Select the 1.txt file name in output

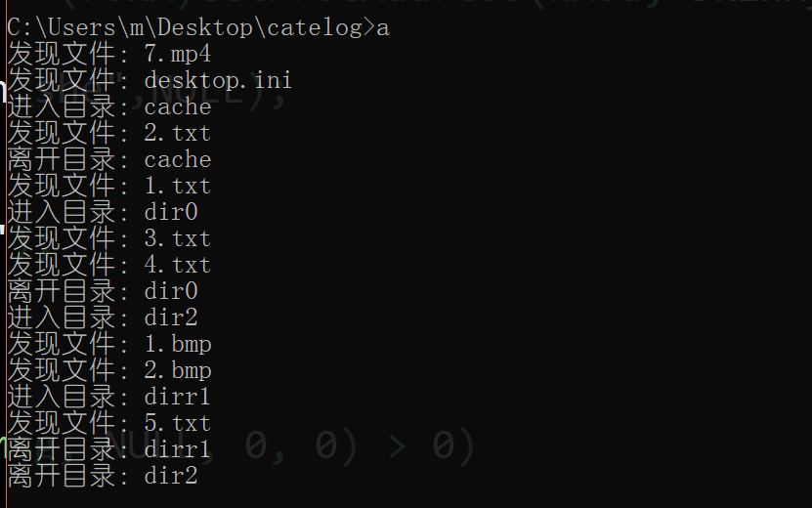177,186
